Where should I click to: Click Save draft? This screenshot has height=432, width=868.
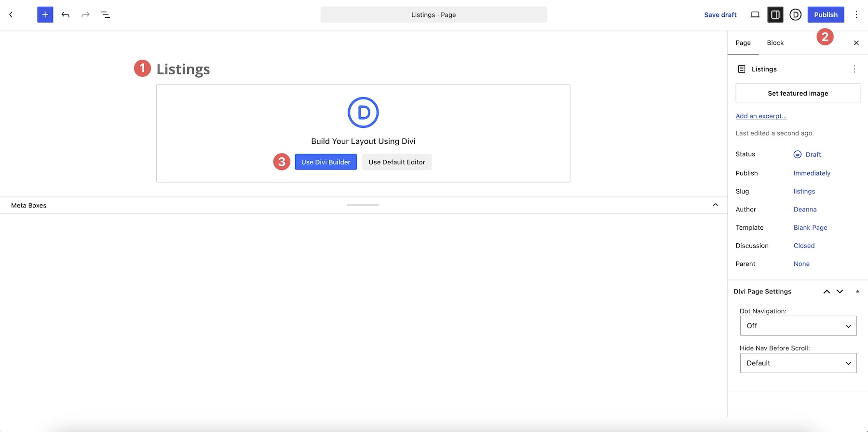720,14
